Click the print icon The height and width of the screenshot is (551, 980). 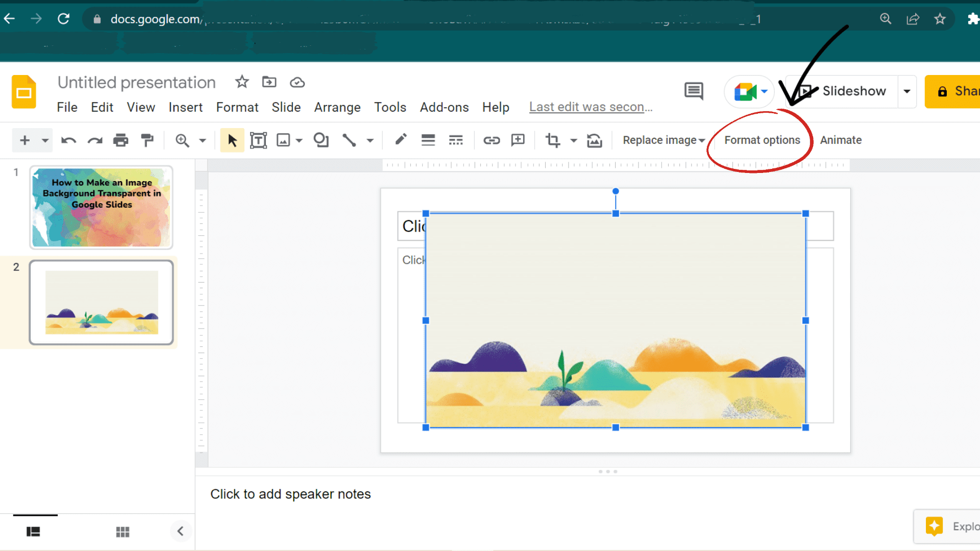[121, 140]
